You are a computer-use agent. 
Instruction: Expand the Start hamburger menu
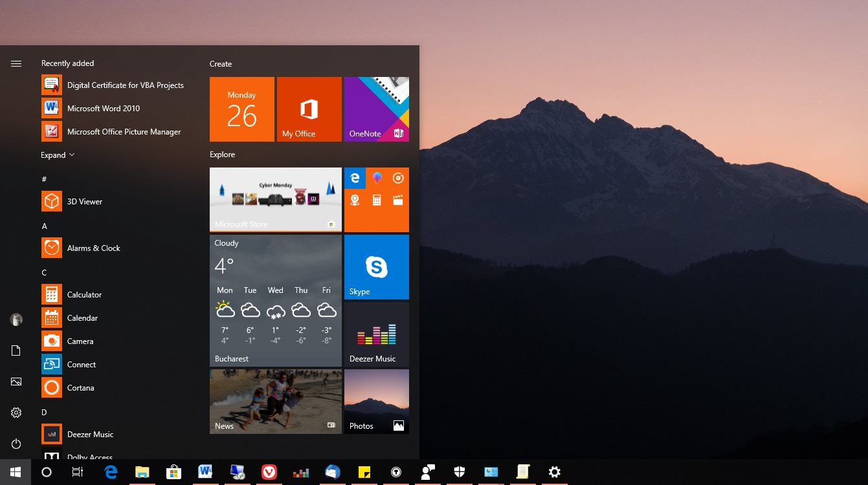coord(16,63)
